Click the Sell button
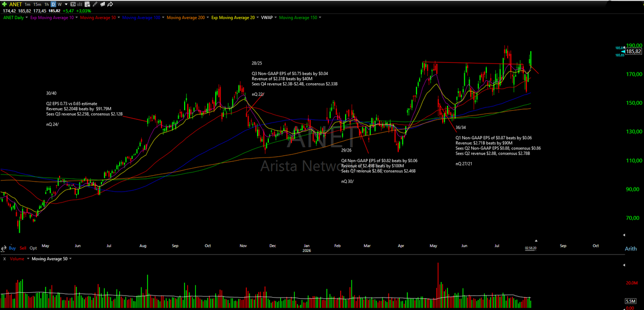This screenshot has width=644, height=310. (x=23, y=248)
